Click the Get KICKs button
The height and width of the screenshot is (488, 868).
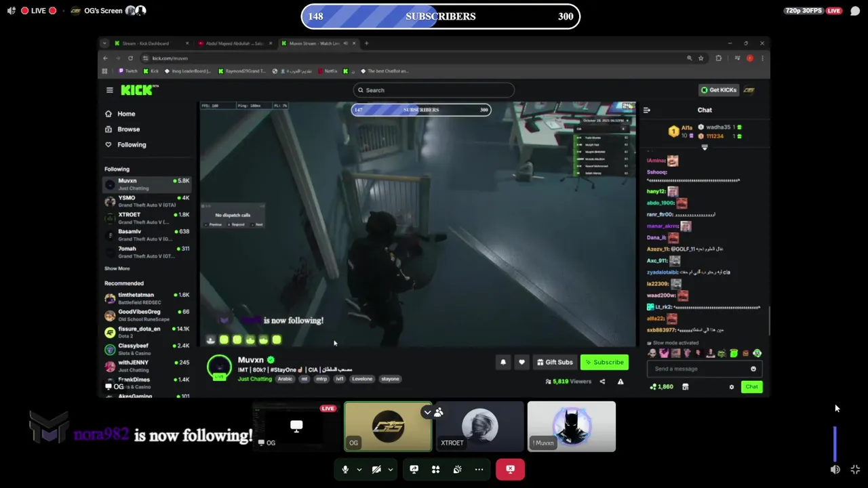point(718,90)
